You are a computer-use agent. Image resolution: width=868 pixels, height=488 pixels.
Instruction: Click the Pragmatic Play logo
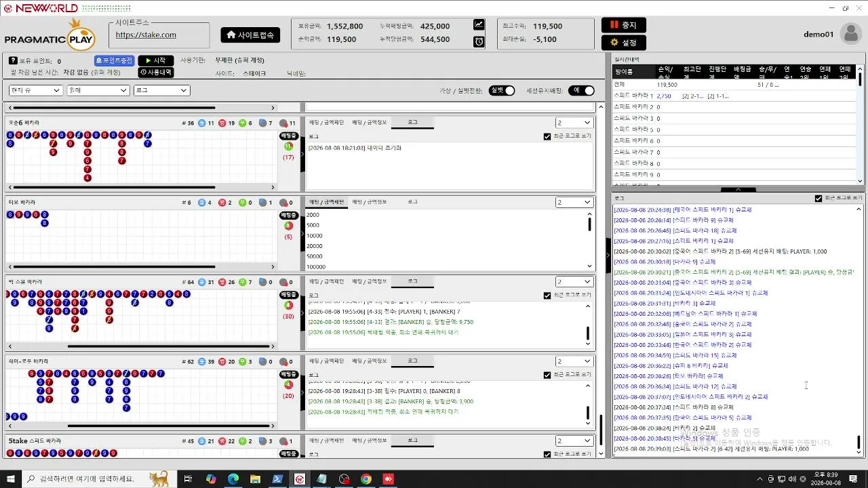click(50, 34)
